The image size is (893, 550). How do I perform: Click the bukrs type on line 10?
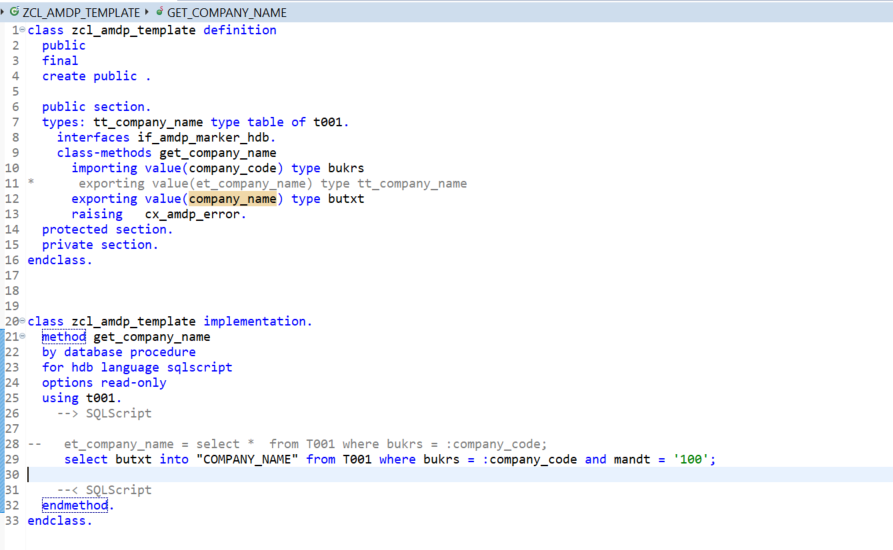click(346, 168)
